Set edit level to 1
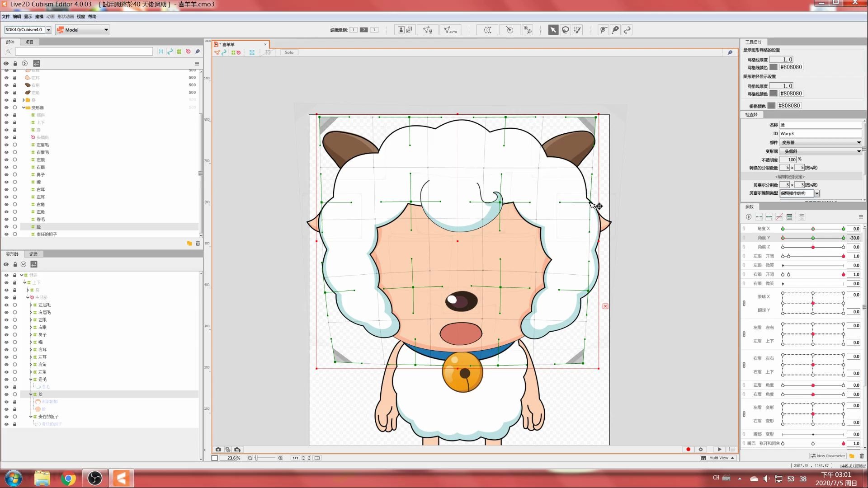Viewport: 868px width, 488px height. coord(353,30)
